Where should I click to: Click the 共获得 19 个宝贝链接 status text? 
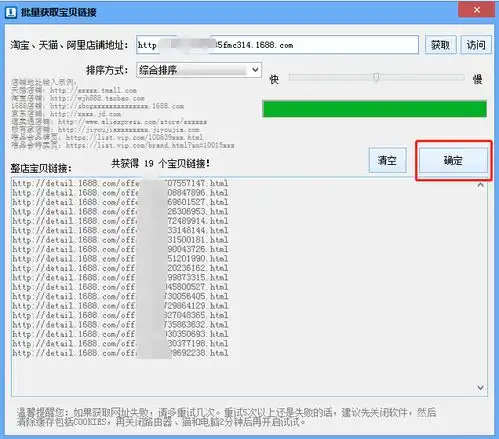tap(160, 163)
